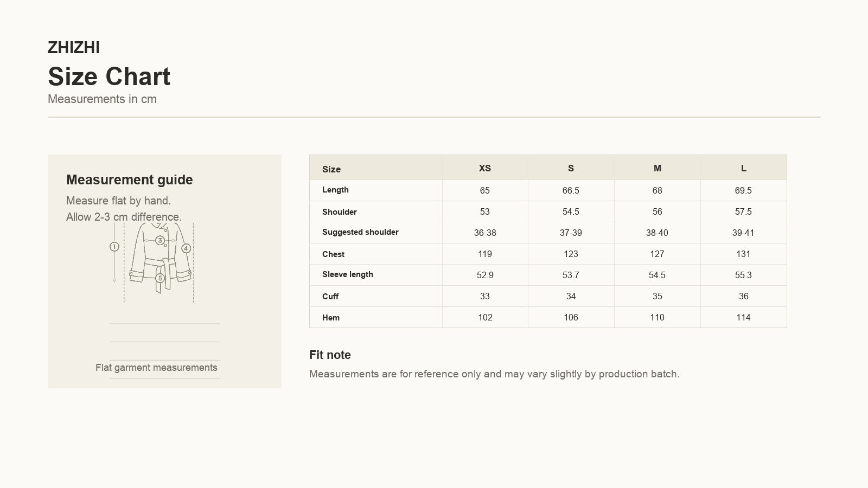Screen dimensions: 868x488
Task: Click the Length row label
Action: pos(335,190)
